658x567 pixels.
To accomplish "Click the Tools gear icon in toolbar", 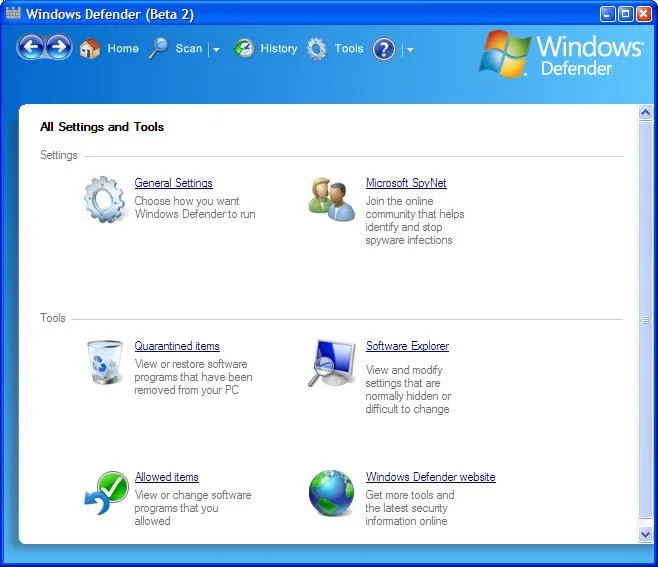I will point(316,49).
